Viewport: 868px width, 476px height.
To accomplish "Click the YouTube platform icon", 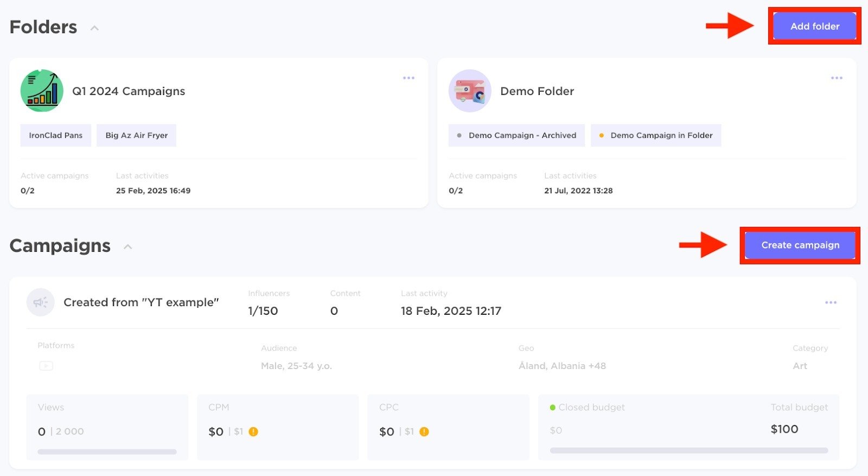I will (46, 366).
